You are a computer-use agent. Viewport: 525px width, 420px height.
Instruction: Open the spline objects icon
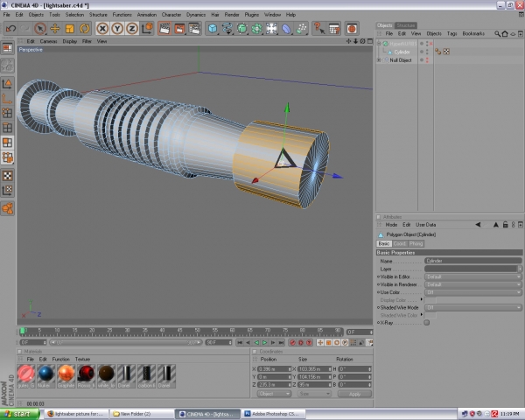pos(227,29)
